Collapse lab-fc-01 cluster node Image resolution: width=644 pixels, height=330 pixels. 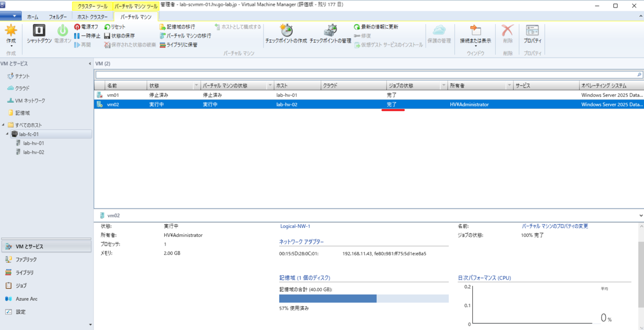(x=8, y=134)
